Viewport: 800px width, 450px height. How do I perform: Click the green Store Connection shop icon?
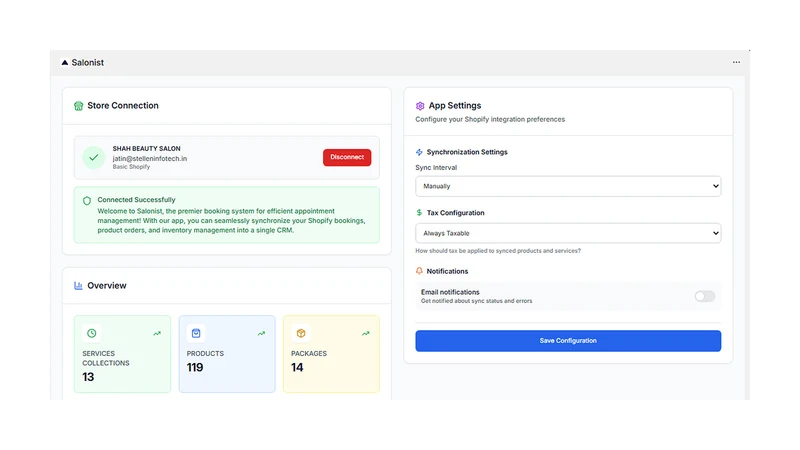click(x=78, y=106)
